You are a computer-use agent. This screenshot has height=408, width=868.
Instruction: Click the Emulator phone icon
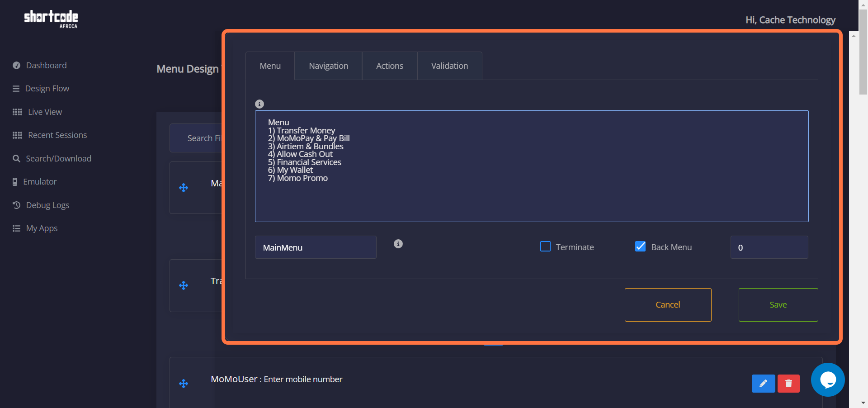click(15, 182)
